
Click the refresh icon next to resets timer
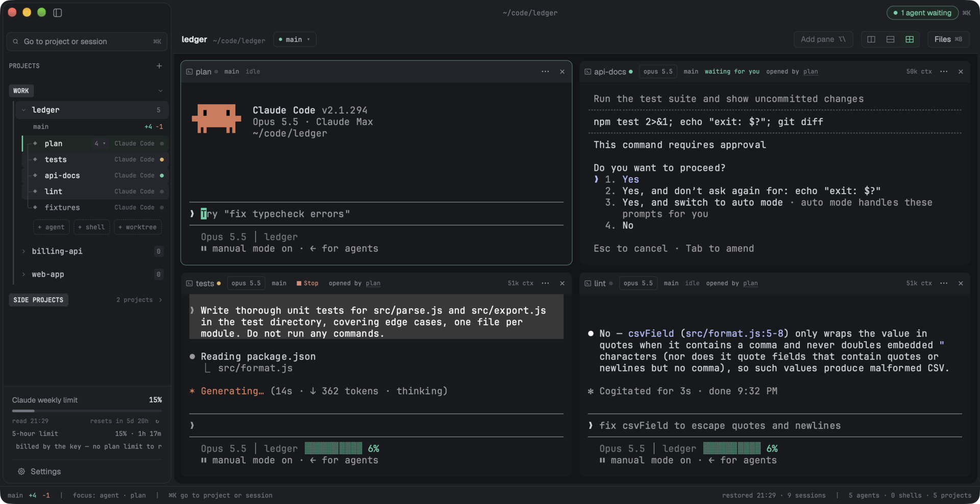pyautogui.click(x=157, y=421)
